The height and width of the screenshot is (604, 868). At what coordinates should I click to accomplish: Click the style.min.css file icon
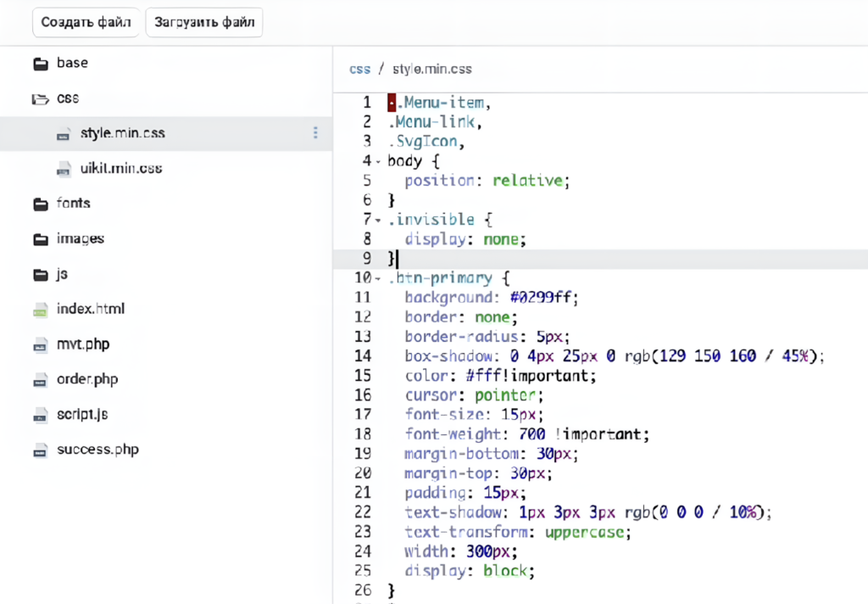point(64,134)
